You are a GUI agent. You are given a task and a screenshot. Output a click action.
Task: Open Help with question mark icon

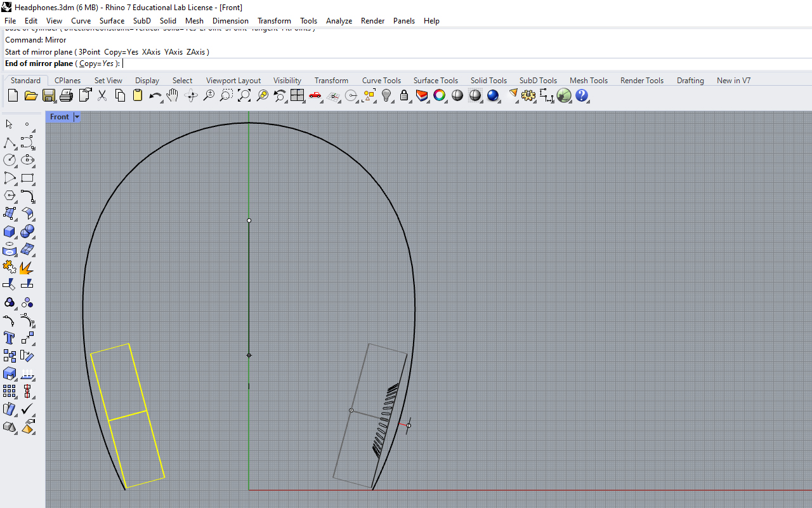[582, 96]
